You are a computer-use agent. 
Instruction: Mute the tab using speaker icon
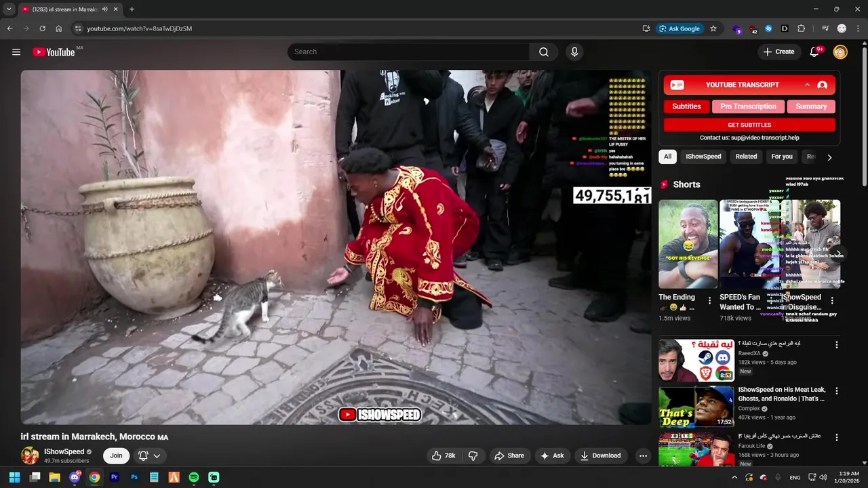tap(104, 9)
